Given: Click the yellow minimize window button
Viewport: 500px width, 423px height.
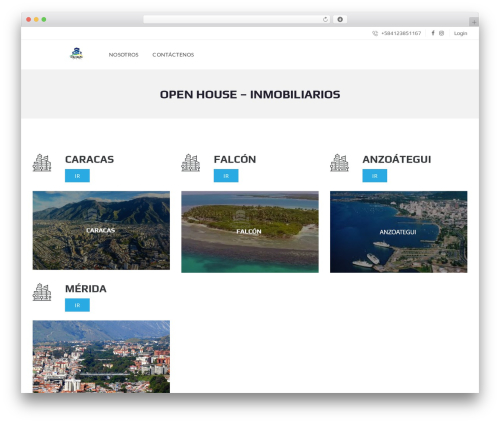Looking at the screenshot, I should click(x=36, y=19).
